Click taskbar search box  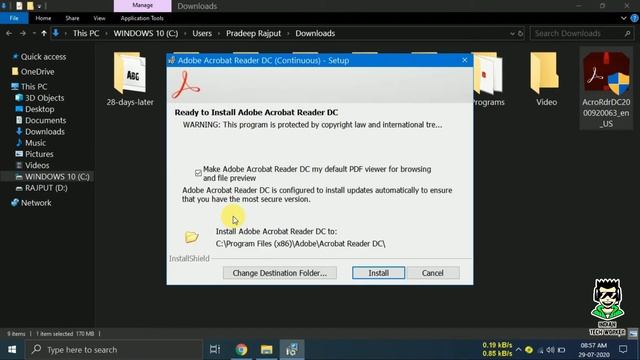(x=114, y=349)
